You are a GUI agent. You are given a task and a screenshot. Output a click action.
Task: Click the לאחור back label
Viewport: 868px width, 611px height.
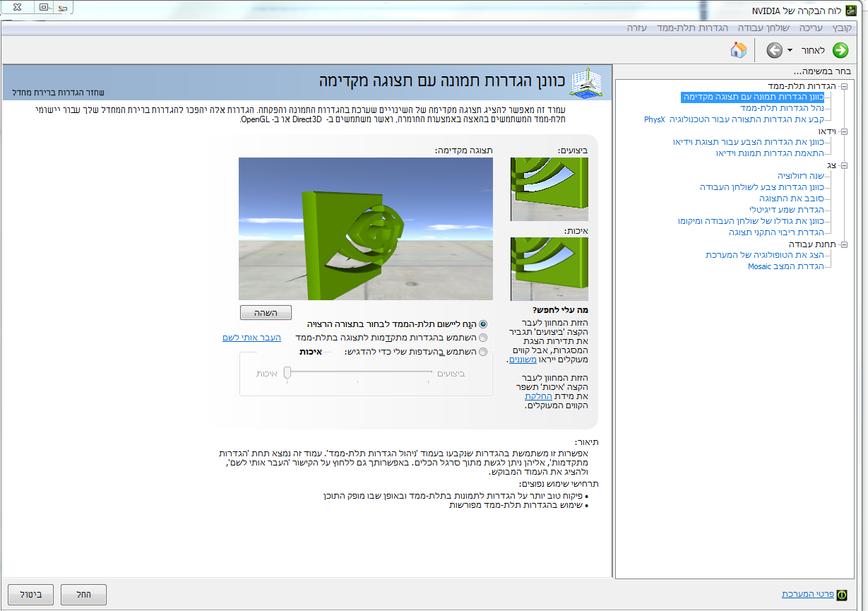[814, 51]
